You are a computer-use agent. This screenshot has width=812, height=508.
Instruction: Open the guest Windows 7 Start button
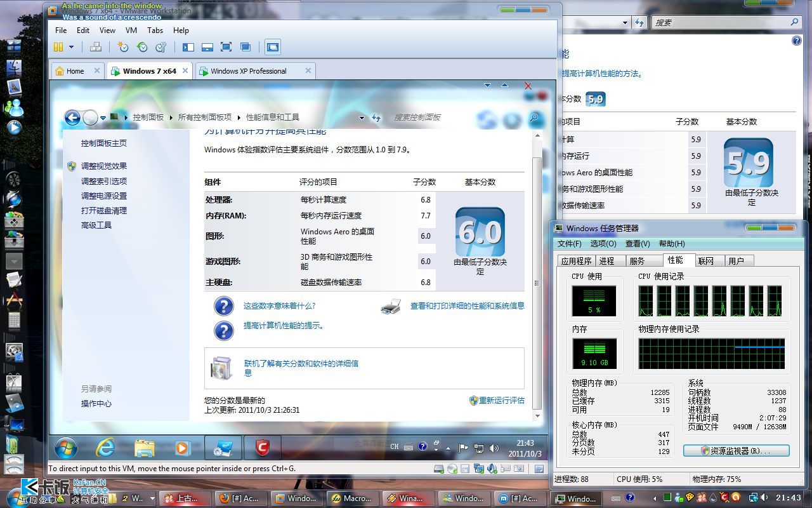coord(66,448)
